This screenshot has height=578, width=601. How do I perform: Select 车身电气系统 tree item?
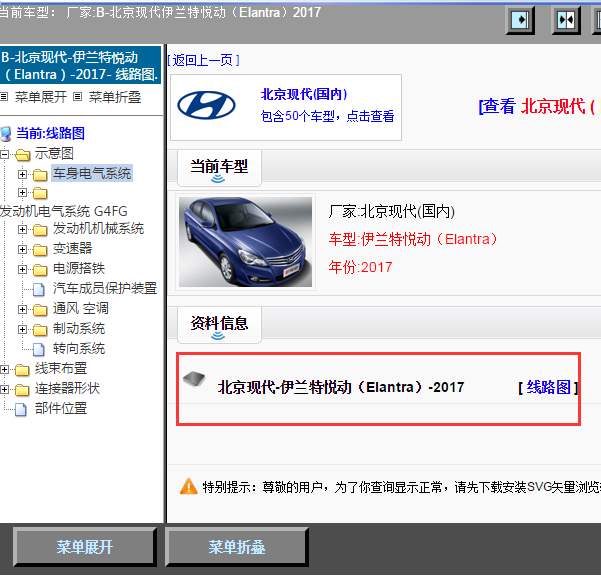pyautogui.click(x=92, y=173)
